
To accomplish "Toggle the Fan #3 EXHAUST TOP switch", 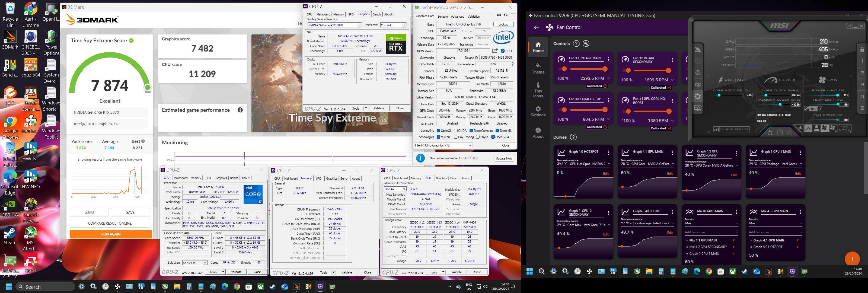I will tap(562, 110).
